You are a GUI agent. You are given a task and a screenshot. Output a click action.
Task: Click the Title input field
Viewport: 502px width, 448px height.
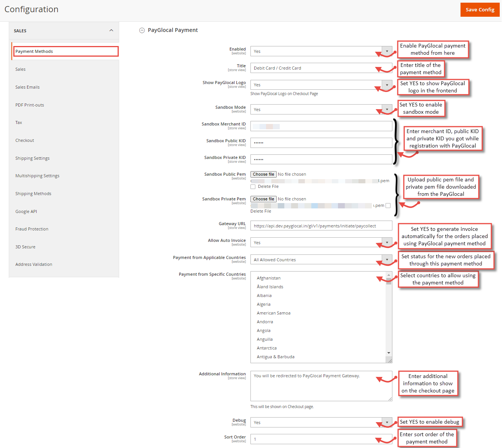coord(321,68)
